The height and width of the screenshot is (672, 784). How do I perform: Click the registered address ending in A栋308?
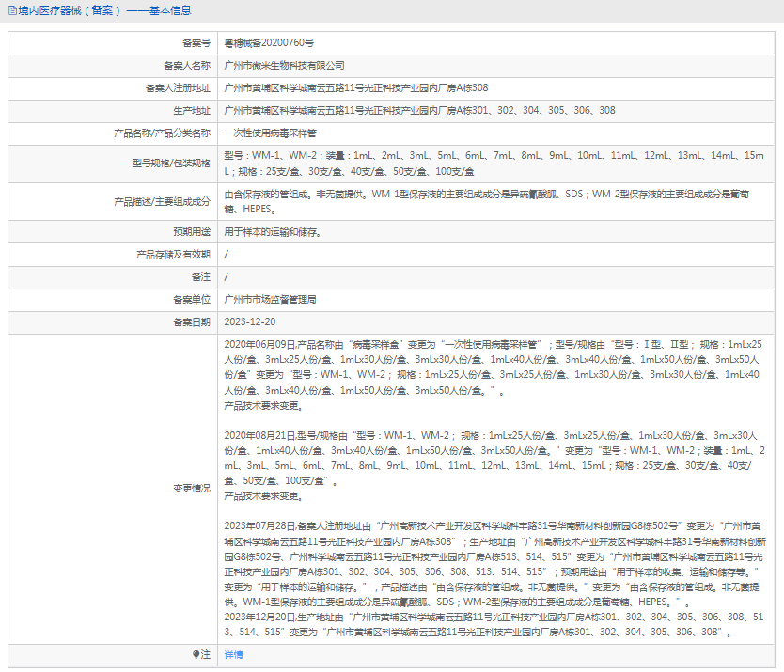[x=356, y=88]
